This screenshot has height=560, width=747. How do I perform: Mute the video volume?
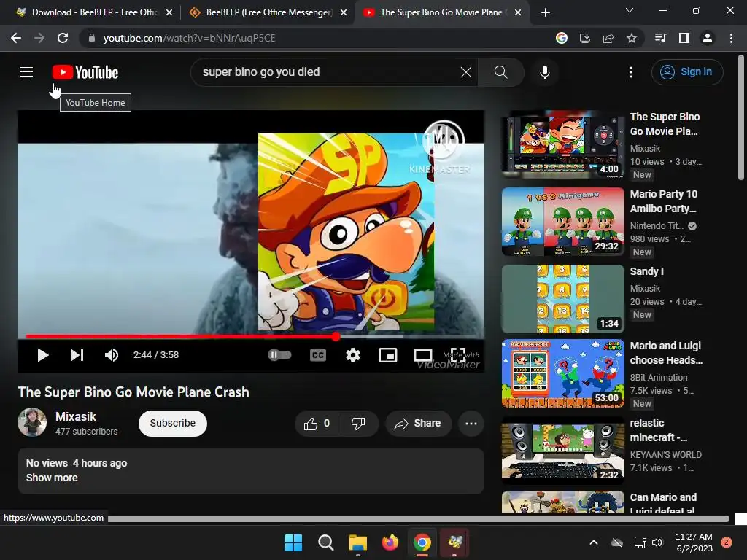click(112, 355)
